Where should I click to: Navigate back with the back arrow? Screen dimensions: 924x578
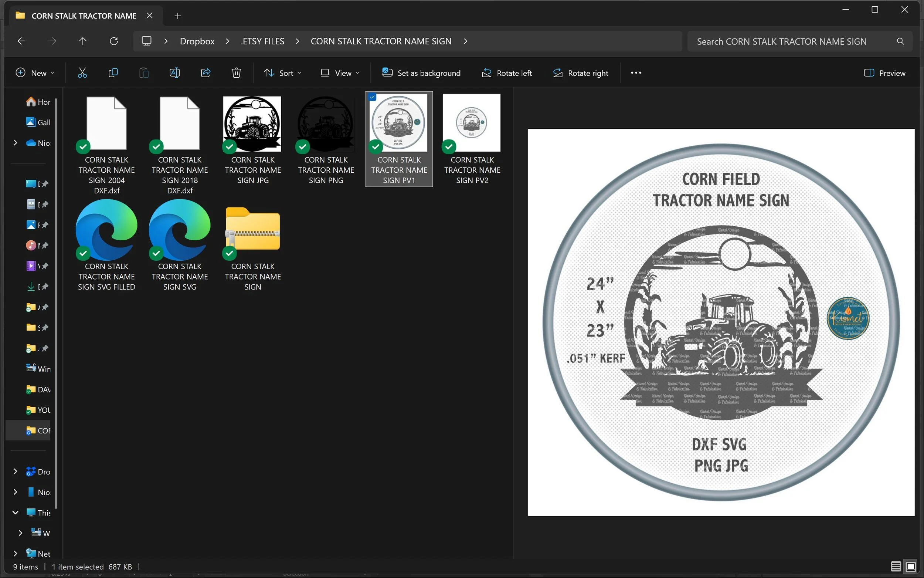tap(22, 41)
